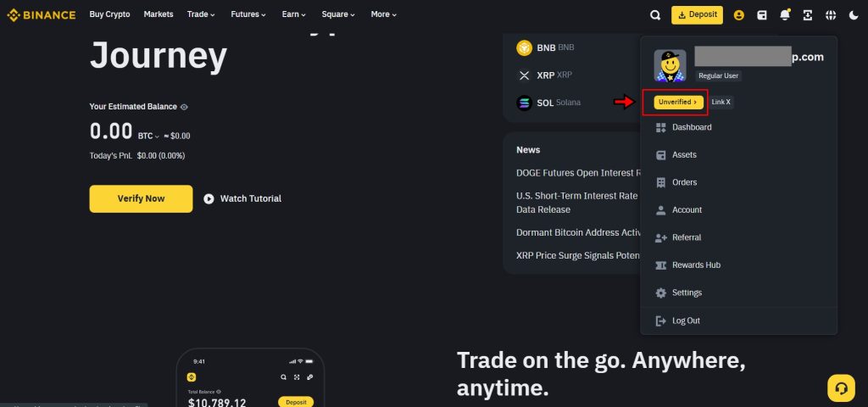The width and height of the screenshot is (868, 407).
Task: Open the language globe icon
Action: tap(831, 15)
